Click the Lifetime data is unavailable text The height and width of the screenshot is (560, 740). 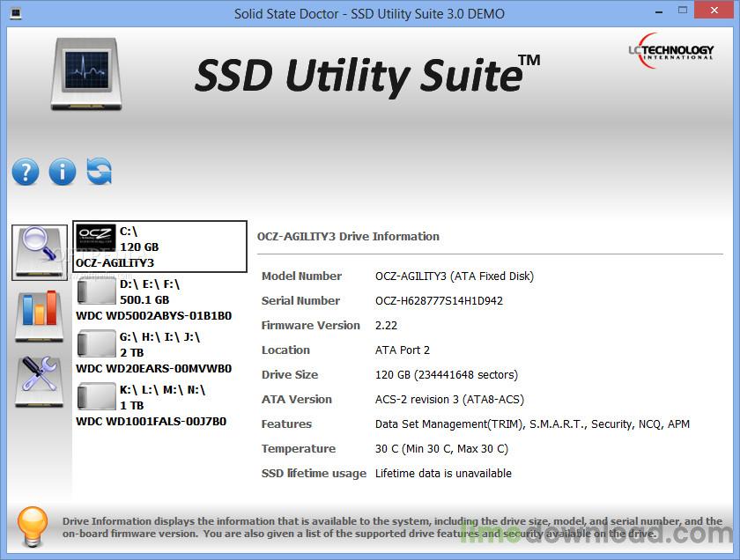point(443,473)
